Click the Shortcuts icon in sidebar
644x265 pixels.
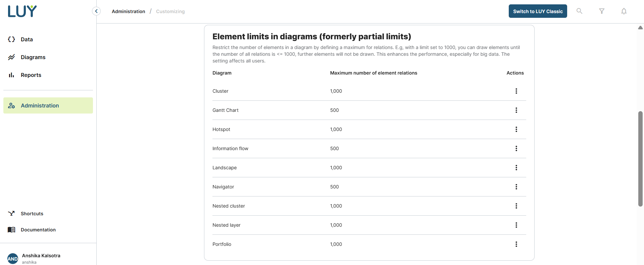coord(11,214)
